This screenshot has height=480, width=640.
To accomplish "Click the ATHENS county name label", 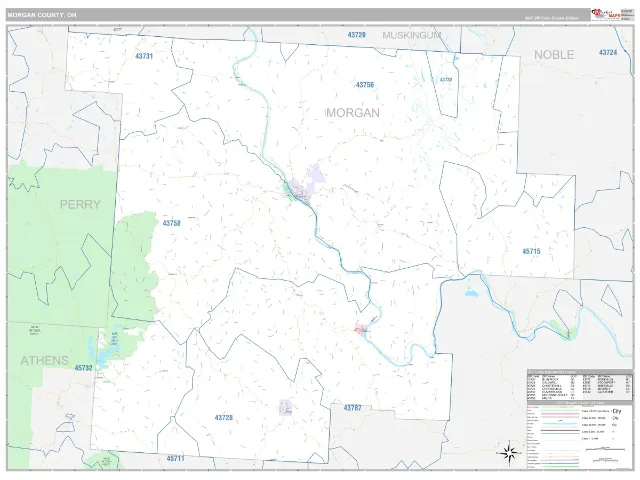I will (44, 361).
